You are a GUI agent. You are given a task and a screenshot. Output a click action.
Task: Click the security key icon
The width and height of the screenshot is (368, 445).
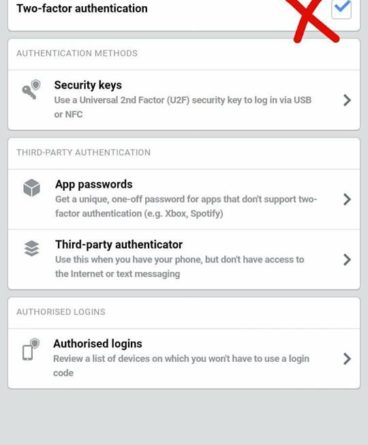pos(31,89)
